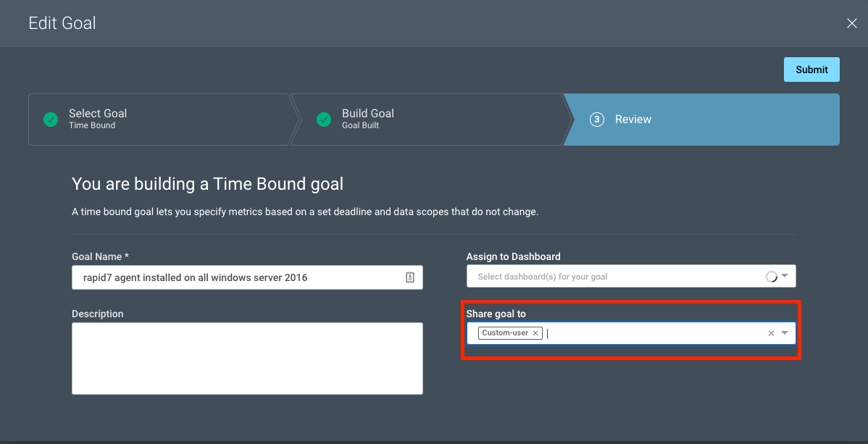Click the green checkmark on Select Goal

click(51, 120)
